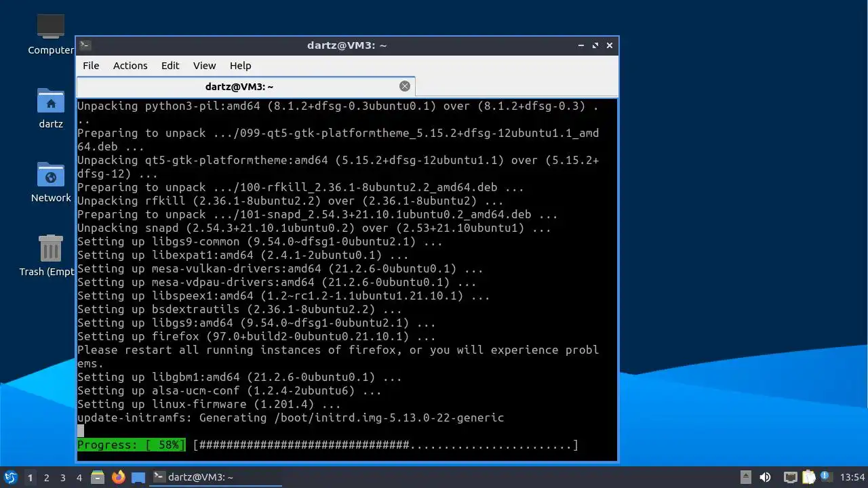Maximize the terminal window
This screenshot has width=868, height=488.
point(595,45)
